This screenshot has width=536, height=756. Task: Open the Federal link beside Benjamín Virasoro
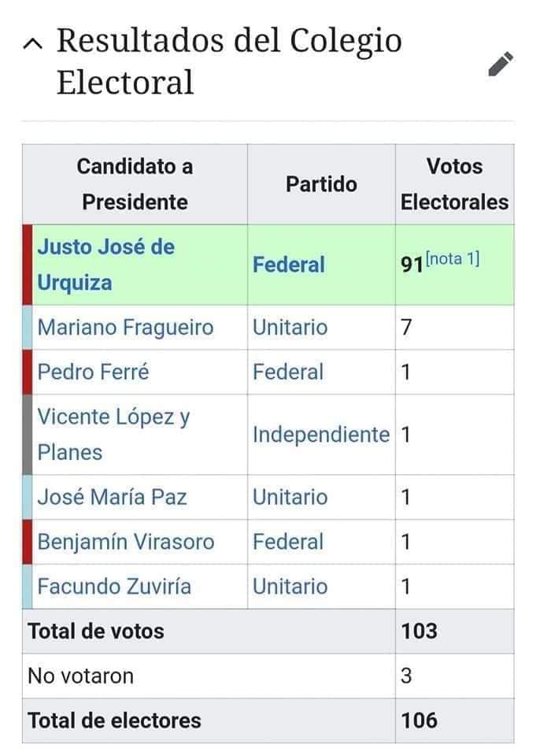click(x=288, y=542)
